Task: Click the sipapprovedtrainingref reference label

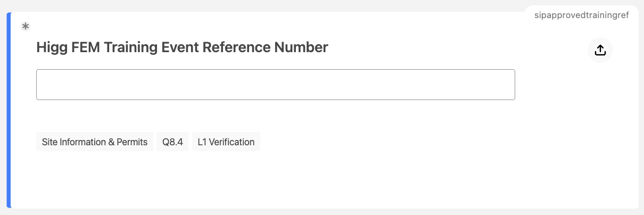Action: [581, 15]
